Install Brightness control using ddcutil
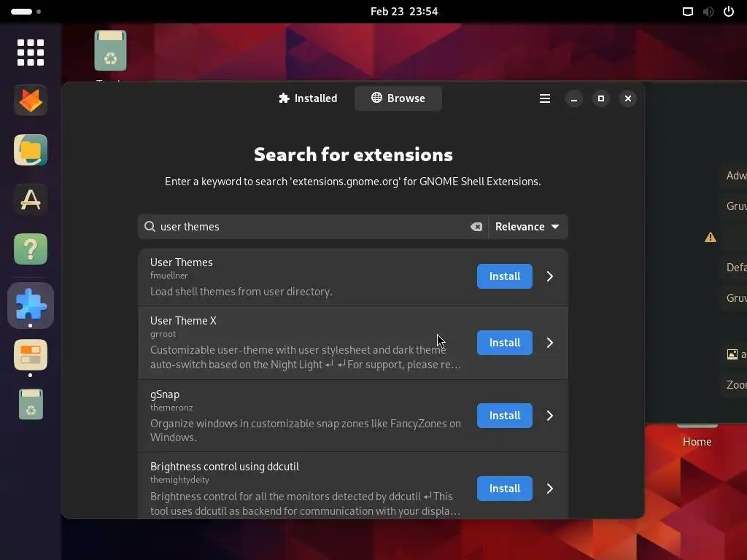Screen dimensions: 747x560 coord(505,489)
